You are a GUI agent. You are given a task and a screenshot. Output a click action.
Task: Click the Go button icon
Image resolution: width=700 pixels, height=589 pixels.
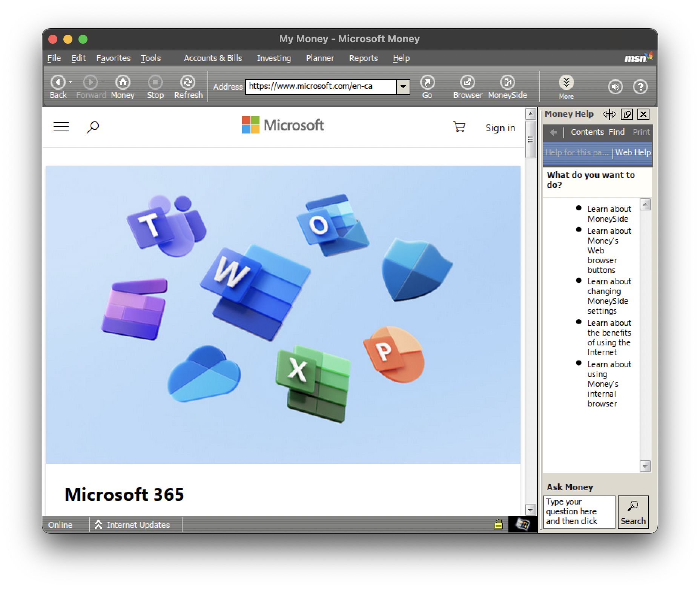click(427, 82)
